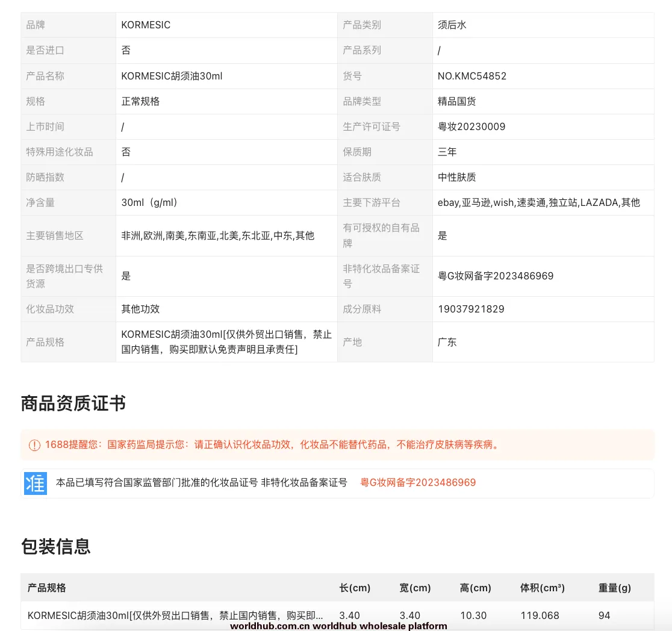
Task: Click the 产品规格 column header in packaging table
Action: tap(47, 588)
